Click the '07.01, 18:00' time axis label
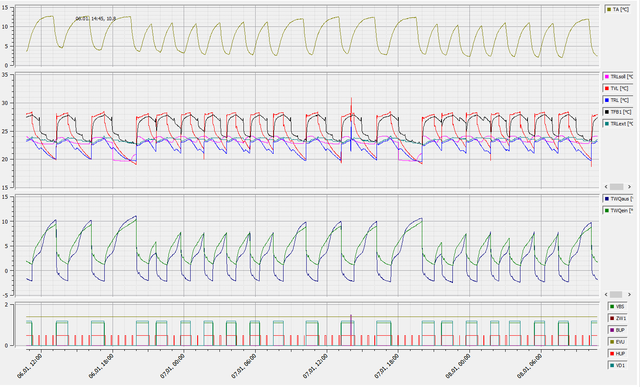 tap(387, 366)
